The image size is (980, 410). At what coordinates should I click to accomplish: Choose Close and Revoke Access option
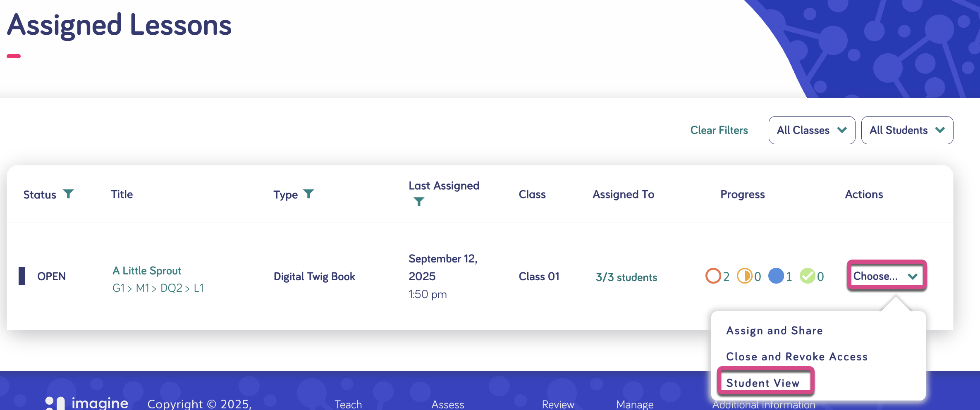(797, 357)
